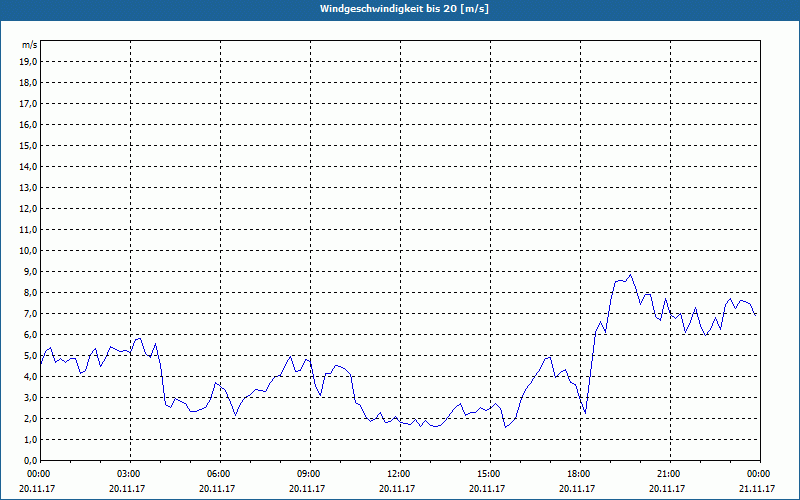Select the "06:00" time label

click(218, 474)
